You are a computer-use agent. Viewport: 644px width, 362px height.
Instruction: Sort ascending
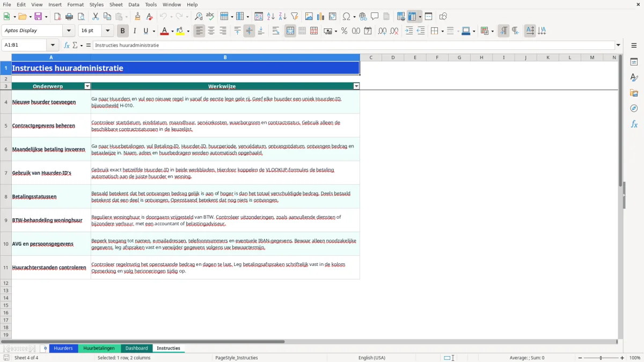271,17
